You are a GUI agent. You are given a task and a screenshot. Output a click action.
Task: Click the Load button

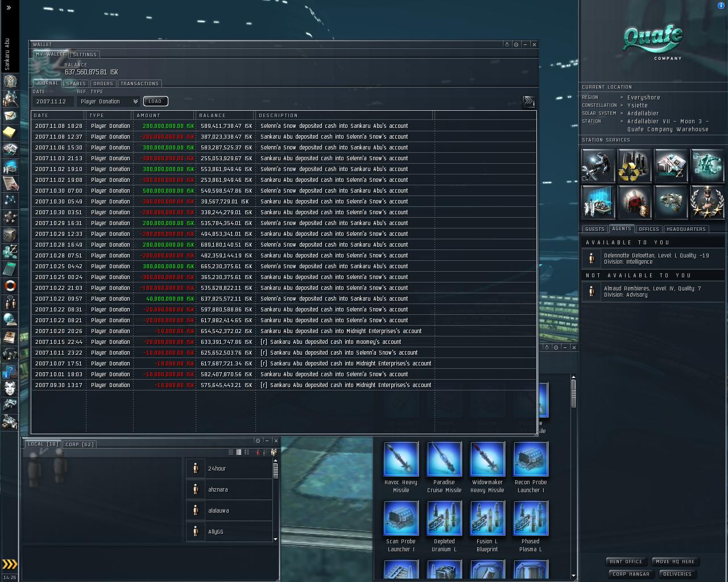(x=155, y=101)
